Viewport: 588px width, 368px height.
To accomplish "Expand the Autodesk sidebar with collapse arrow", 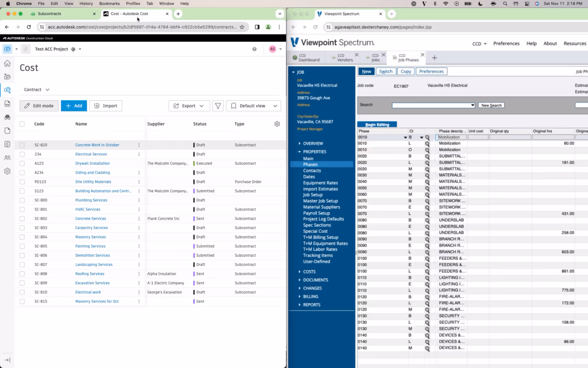I will (x=7, y=360).
